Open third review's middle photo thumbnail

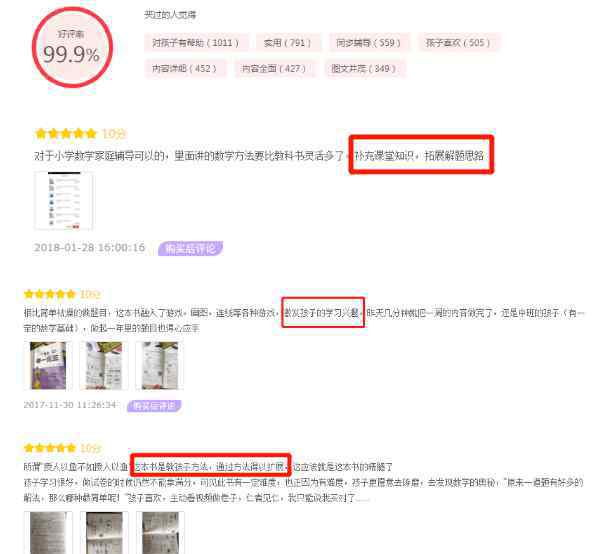coord(104,532)
